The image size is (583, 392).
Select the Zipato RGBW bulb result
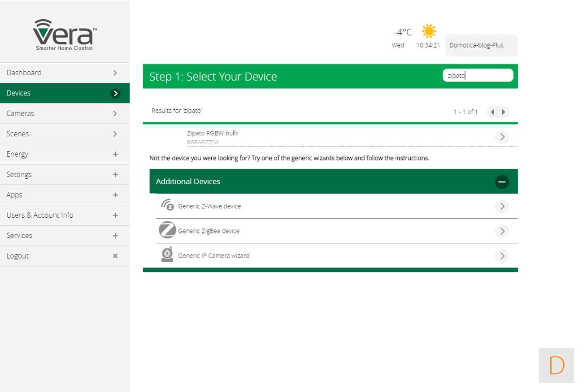click(x=212, y=134)
